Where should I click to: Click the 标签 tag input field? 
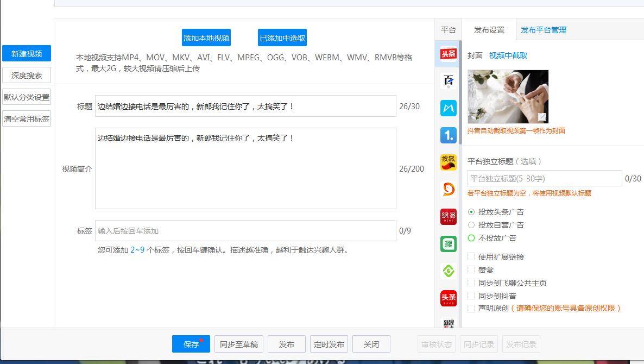tap(245, 231)
